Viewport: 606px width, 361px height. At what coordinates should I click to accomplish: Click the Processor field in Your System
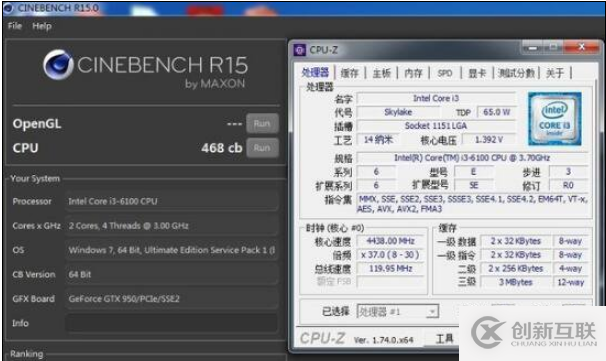pyautogui.click(x=172, y=201)
